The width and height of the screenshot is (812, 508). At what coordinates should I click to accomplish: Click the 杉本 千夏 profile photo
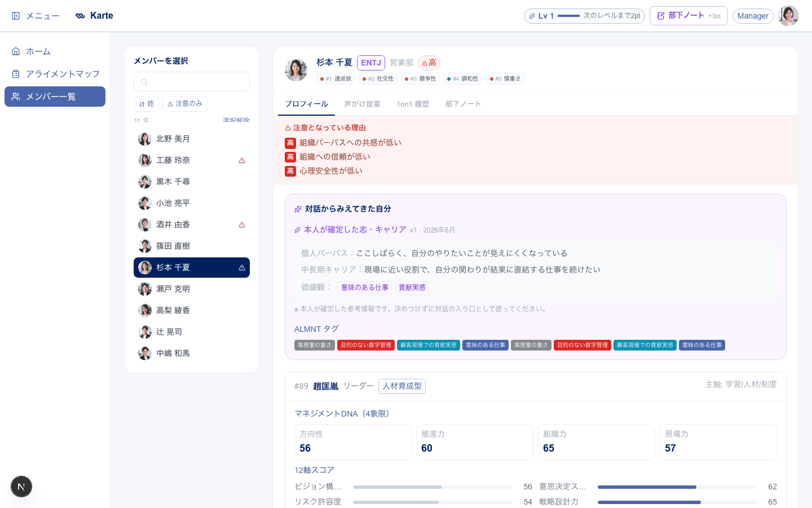click(x=296, y=69)
